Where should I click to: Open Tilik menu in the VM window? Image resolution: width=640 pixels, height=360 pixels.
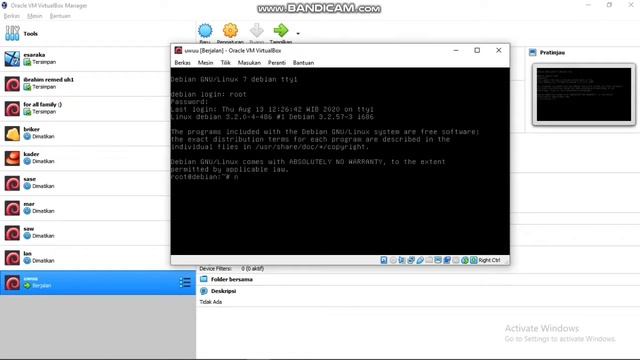pyautogui.click(x=225, y=62)
